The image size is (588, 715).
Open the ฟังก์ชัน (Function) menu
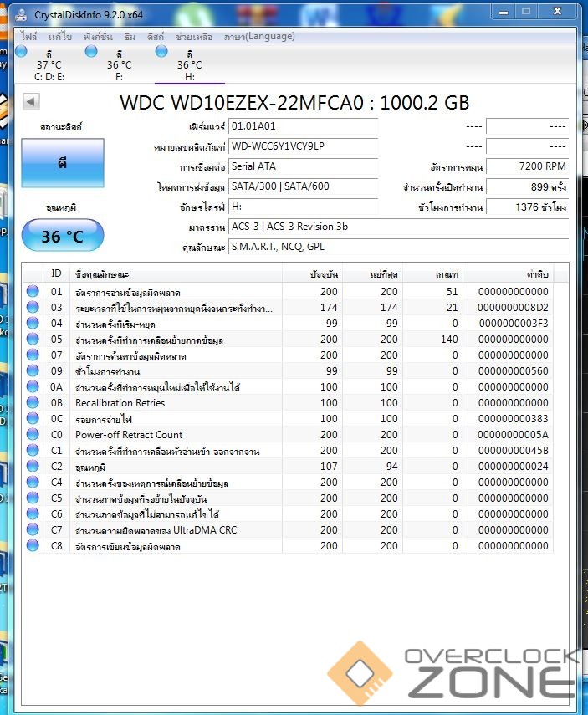98,37
